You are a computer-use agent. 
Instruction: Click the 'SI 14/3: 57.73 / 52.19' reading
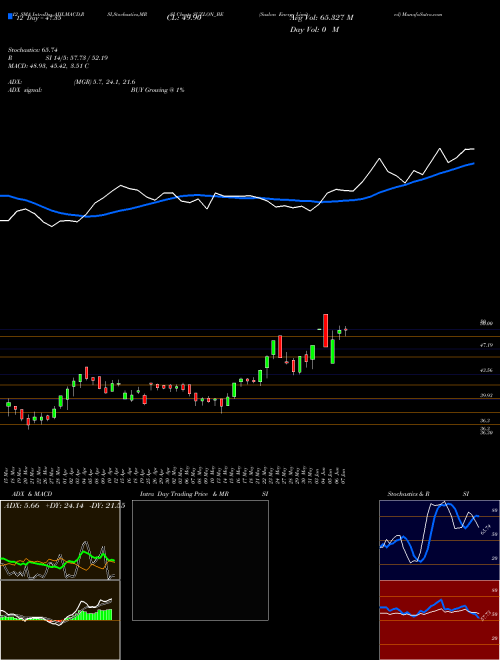(77, 58)
